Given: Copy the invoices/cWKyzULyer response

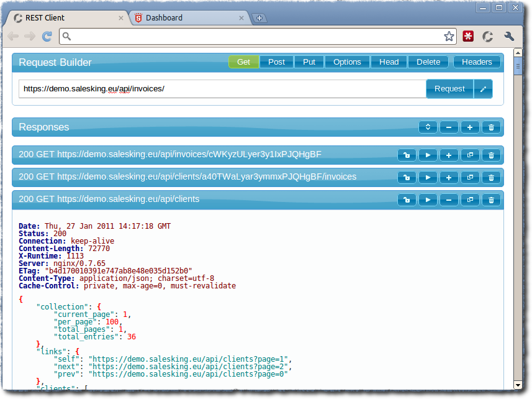Looking at the screenshot, I should tap(470, 155).
